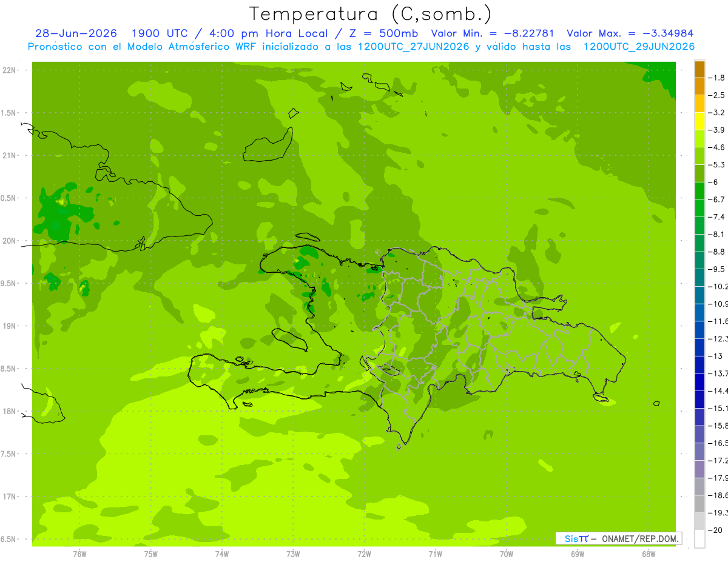Click the '-8.1' legend value
728x562 pixels.
(716, 234)
